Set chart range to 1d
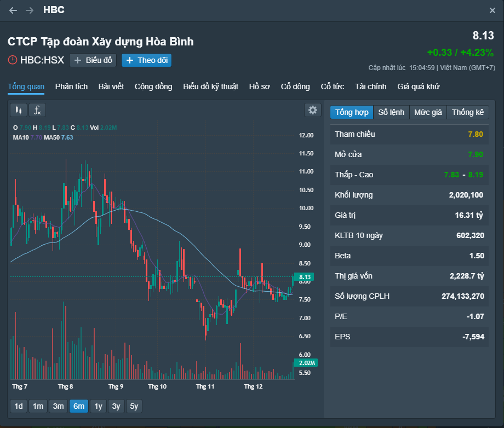This screenshot has height=428, width=504. [x=19, y=406]
